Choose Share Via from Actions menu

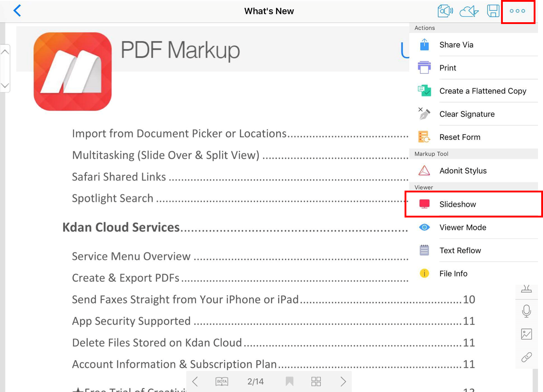click(473, 44)
